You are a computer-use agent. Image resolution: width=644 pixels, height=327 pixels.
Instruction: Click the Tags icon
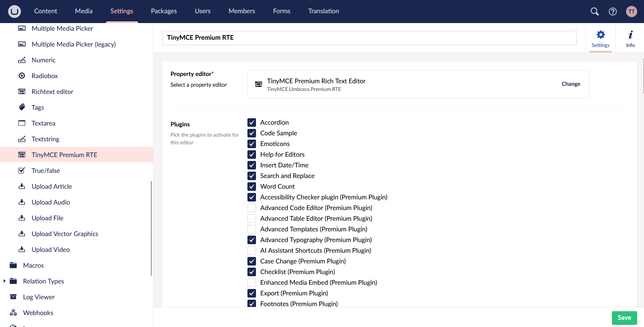(x=22, y=108)
